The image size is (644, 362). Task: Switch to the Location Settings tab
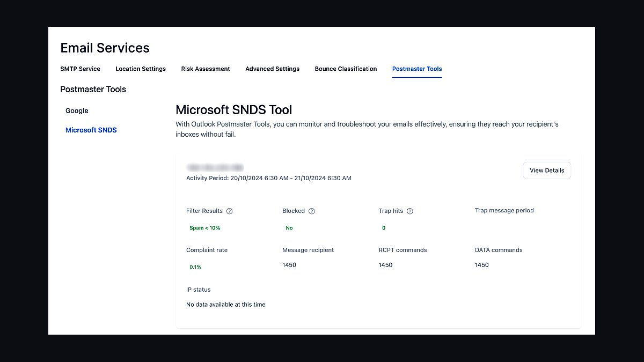click(x=141, y=69)
